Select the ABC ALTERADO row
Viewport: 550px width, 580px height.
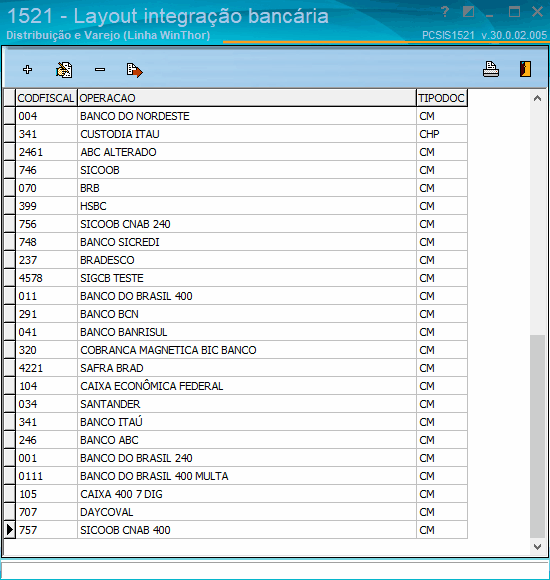[x=236, y=152]
